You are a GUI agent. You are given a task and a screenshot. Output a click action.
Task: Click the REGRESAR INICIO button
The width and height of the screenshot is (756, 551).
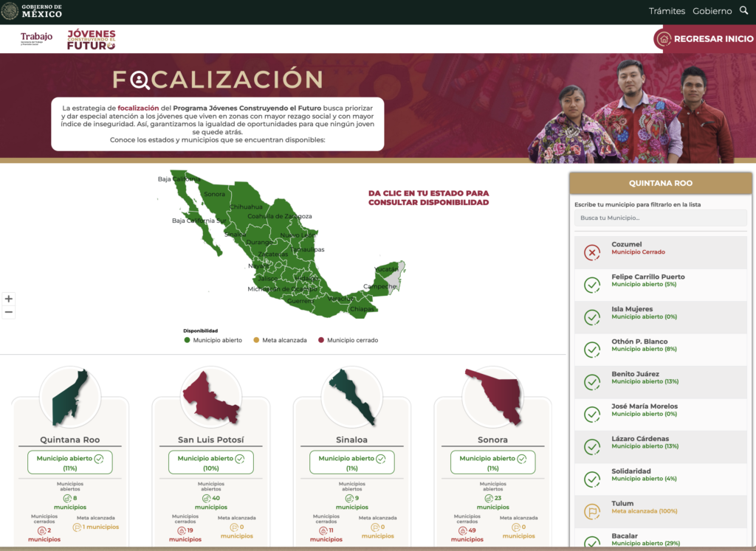[x=705, y=39]
